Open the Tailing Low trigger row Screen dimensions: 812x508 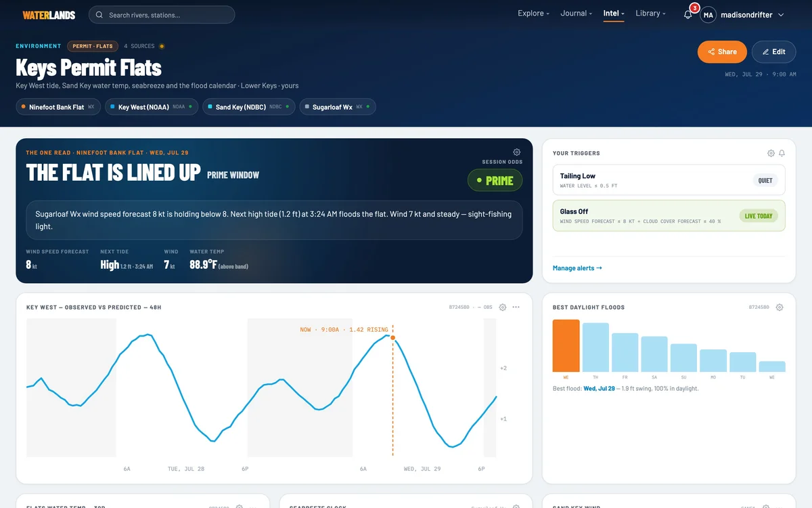tap(669, 180)
